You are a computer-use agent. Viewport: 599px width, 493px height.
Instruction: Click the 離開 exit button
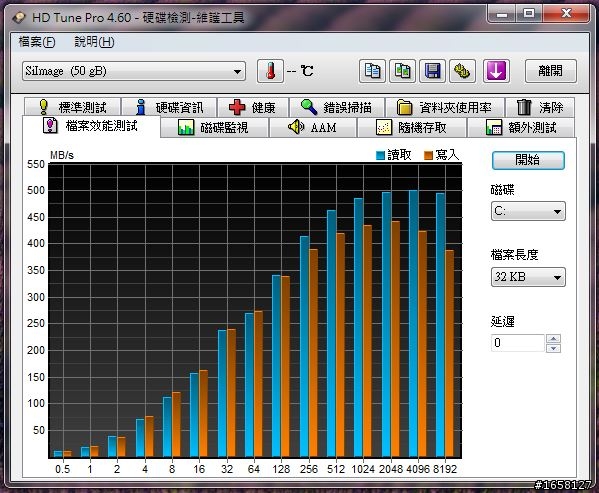550,71
